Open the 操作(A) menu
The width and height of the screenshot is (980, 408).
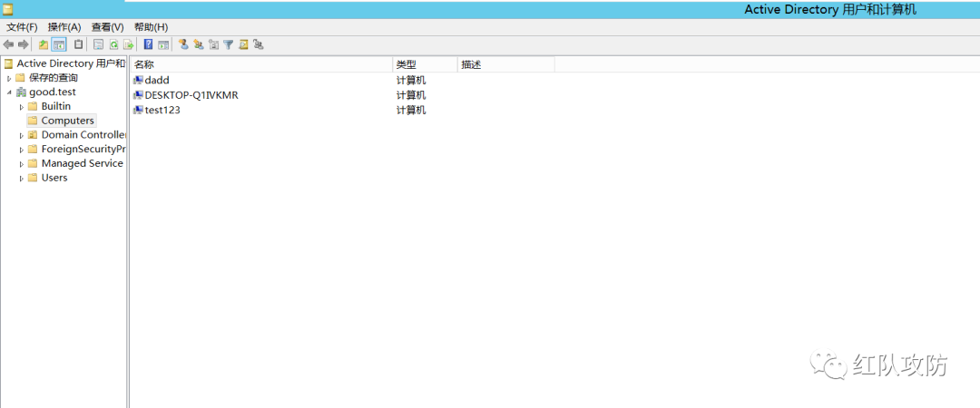(x=64, y=27)
